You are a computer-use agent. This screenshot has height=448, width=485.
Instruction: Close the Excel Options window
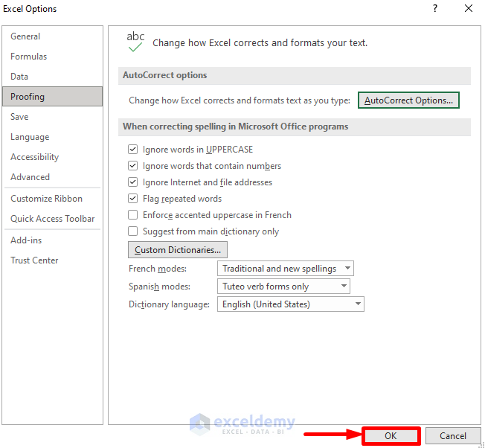[469, 8]
